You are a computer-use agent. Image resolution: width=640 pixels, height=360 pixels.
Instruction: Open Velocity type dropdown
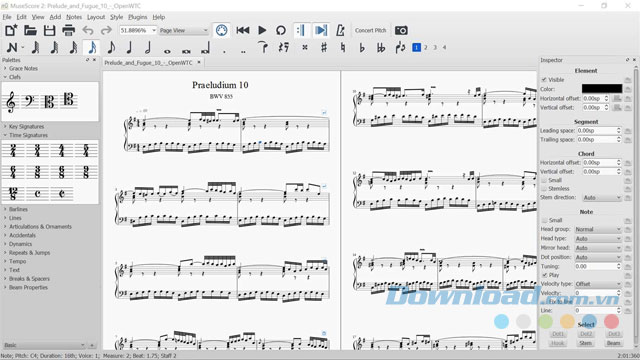598,284
